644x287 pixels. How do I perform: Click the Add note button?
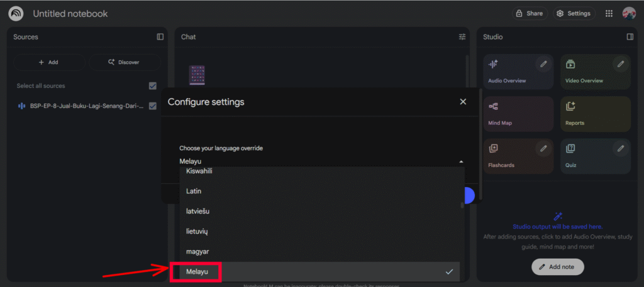pos(557,267)
